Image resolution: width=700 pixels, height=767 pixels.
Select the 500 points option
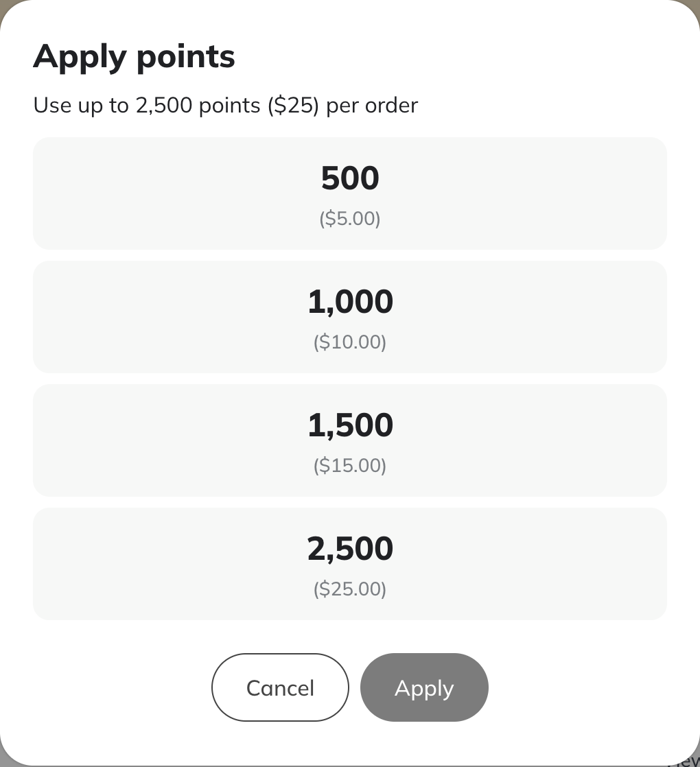click(350, 193)
